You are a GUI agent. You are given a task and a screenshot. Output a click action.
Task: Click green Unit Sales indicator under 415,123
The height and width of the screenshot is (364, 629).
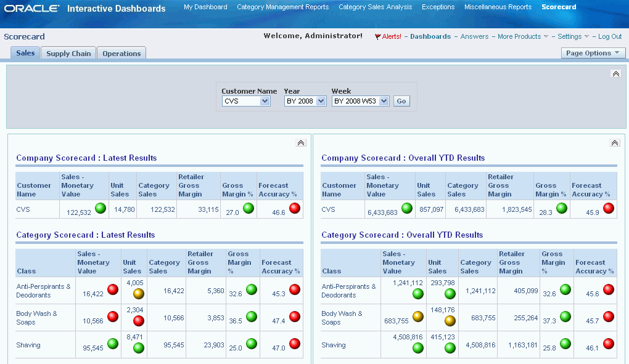450,348
